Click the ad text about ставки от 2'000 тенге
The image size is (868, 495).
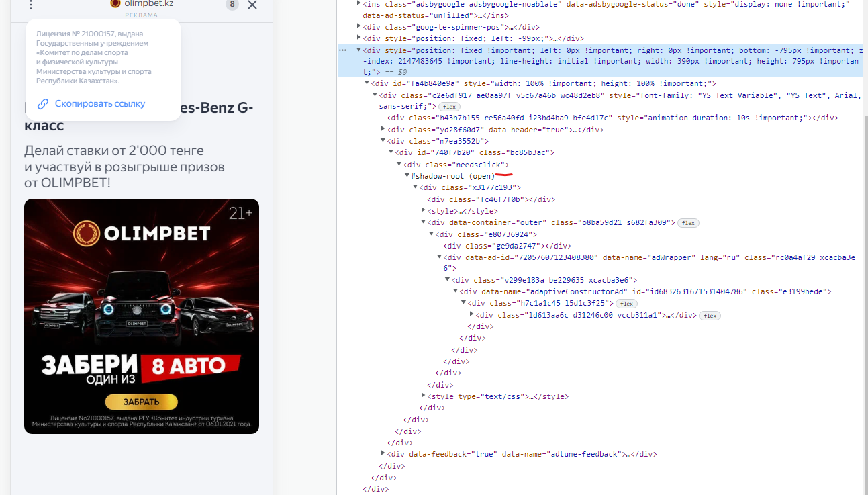click(124, 167)
